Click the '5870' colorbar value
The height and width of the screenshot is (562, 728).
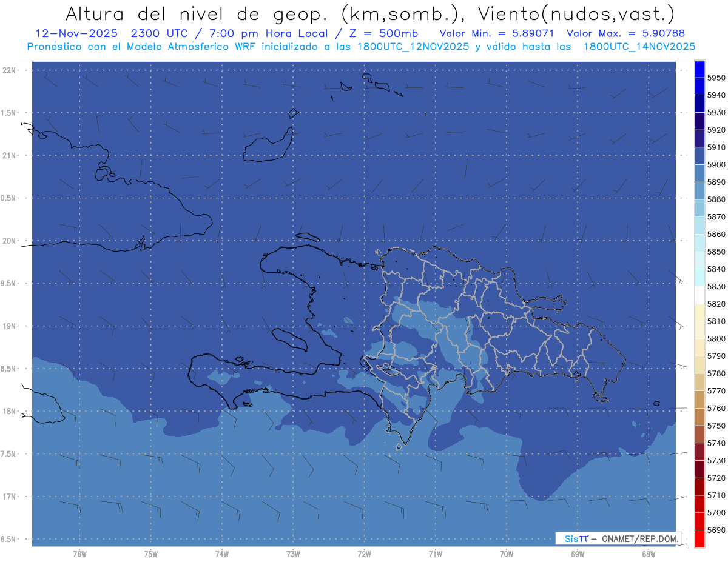tap(716, 216)
